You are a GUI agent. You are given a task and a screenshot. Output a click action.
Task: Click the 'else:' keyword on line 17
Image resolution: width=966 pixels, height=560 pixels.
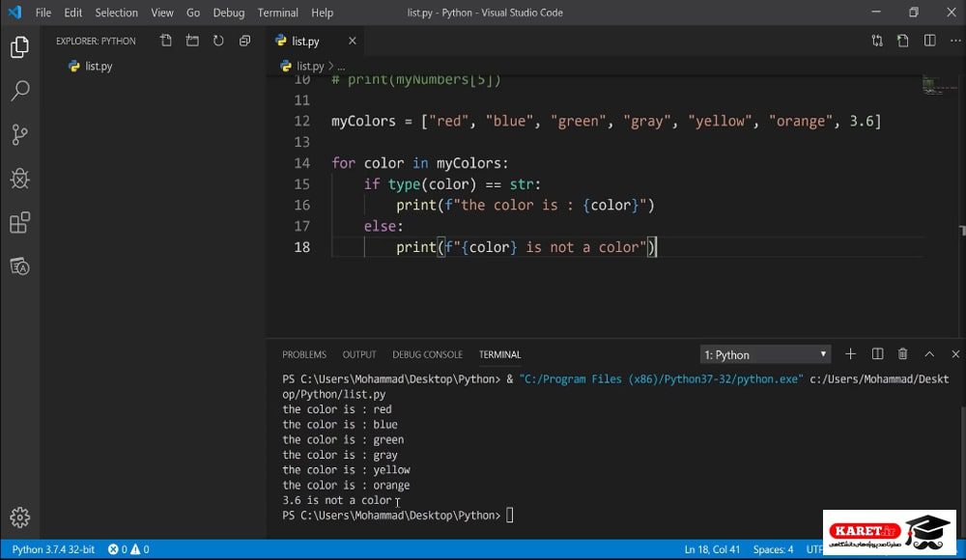pos(384,226)
